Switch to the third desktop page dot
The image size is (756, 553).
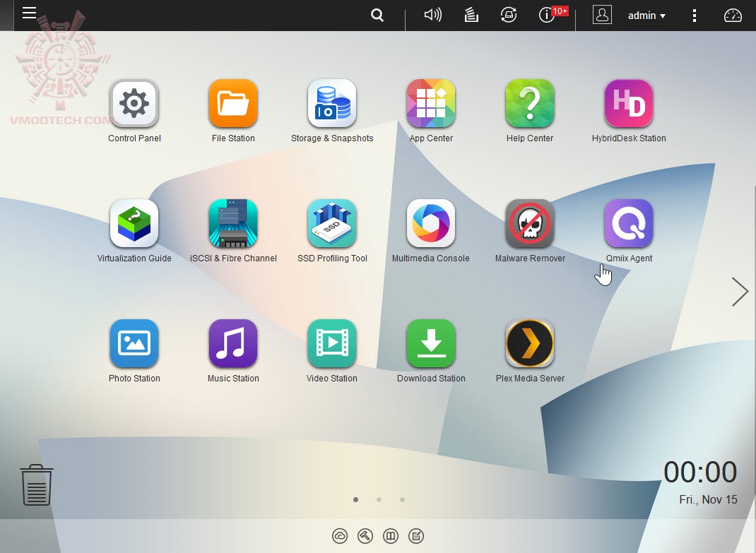click(x=402, y=499)
